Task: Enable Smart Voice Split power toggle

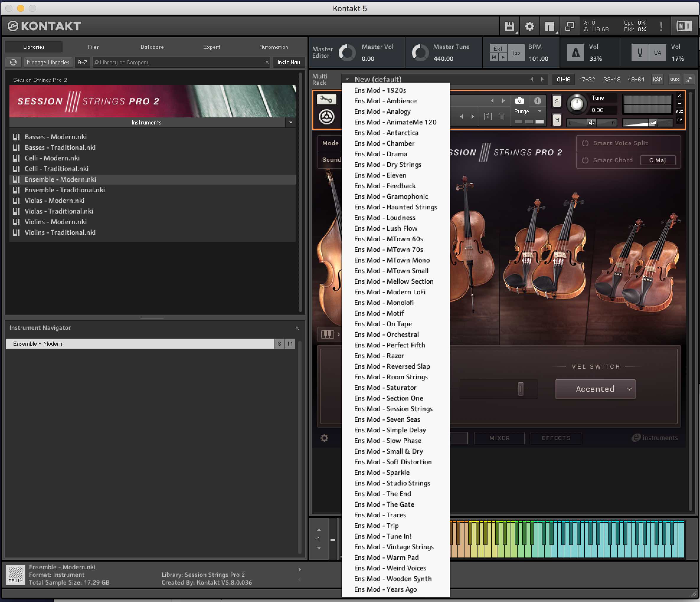Action: 585,143
